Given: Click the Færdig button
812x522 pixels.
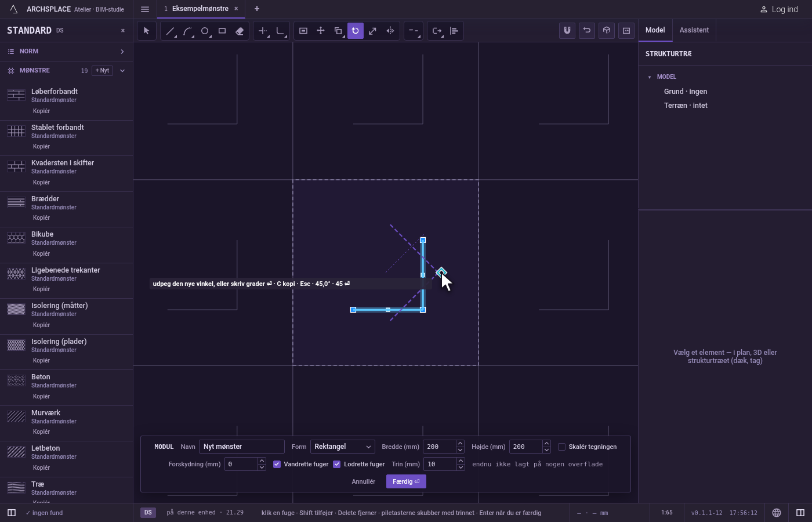Looking at the screenshot, I should coord(406,481).
